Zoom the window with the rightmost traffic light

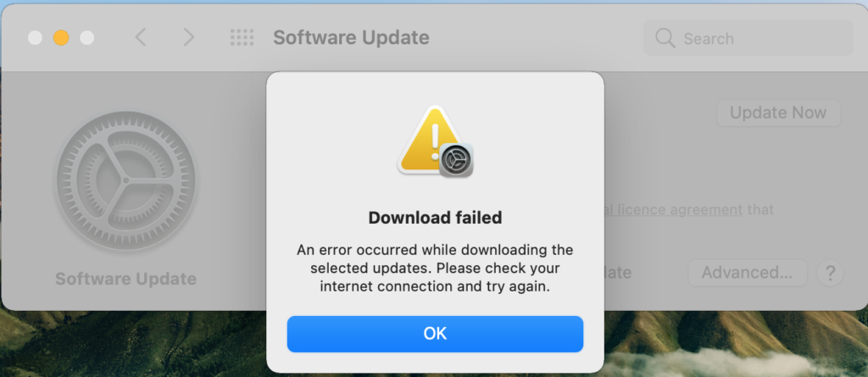[x=87, y=37]
